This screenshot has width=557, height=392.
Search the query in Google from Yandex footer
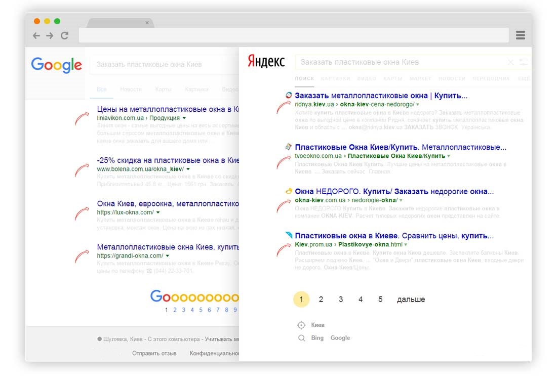[x=340, y=338]
